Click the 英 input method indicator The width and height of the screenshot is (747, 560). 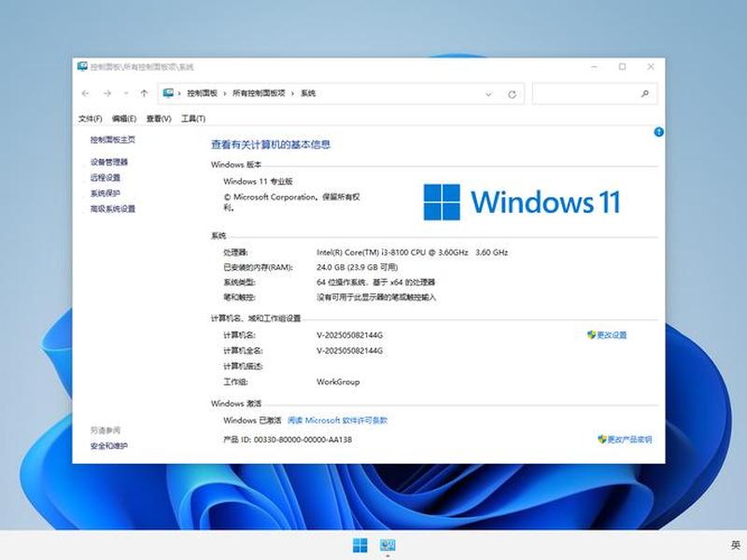736,545
